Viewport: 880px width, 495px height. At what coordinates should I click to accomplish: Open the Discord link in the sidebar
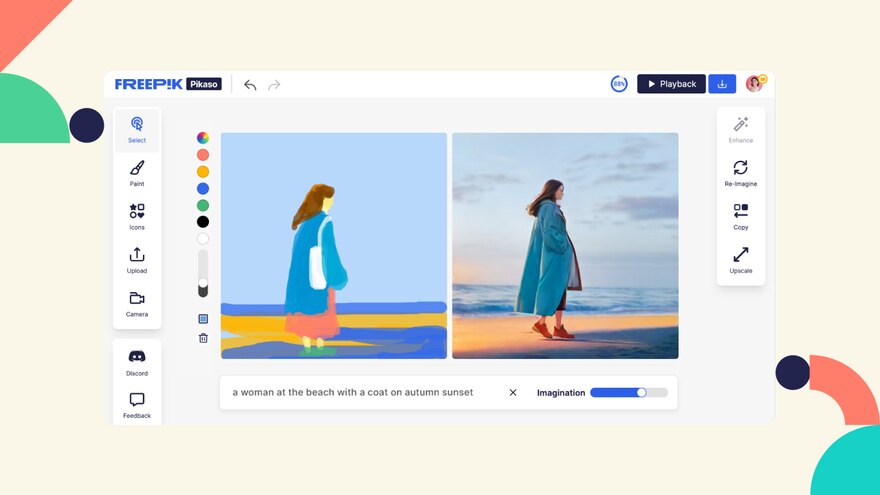[137, 363]
